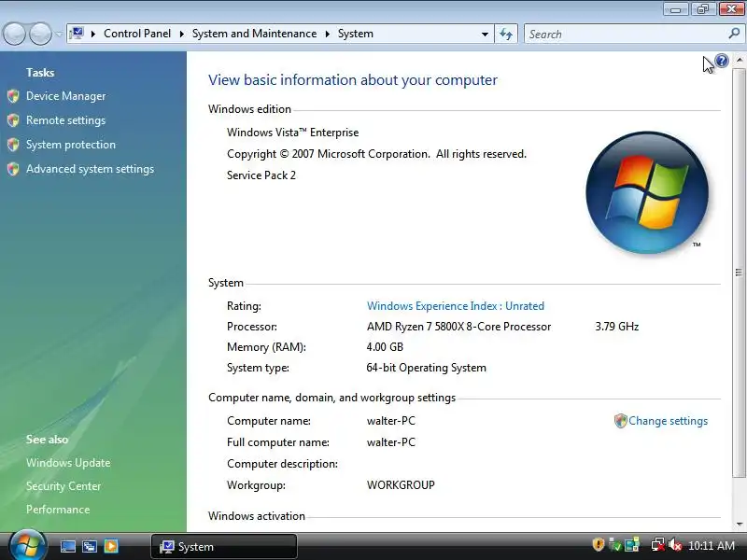Screen dimensions: 747x560
Task: Minimize the System window
Action: [x=675, y=9]
